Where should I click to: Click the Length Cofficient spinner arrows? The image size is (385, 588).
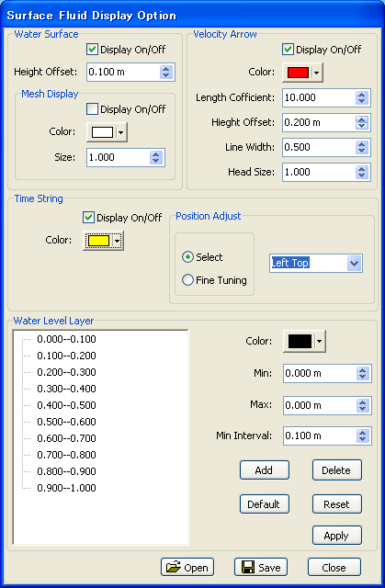point(362,97)
